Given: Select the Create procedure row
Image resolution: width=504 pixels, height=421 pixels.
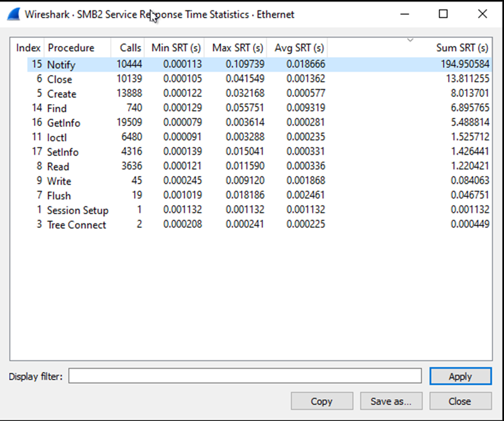Looking at the screenshot, I should (x=259, y=94).
